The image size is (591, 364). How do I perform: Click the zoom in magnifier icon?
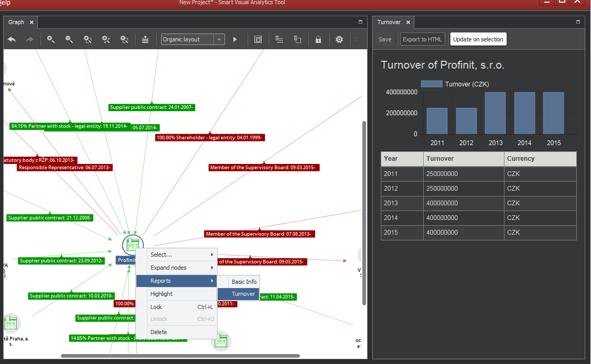51,39
